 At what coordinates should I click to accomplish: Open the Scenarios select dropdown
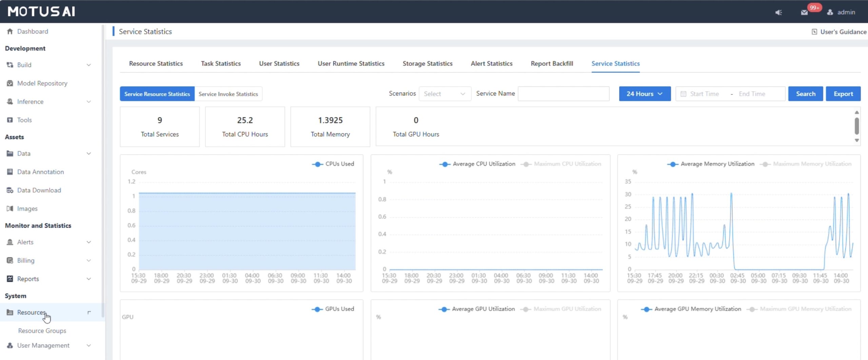[445, 94]
